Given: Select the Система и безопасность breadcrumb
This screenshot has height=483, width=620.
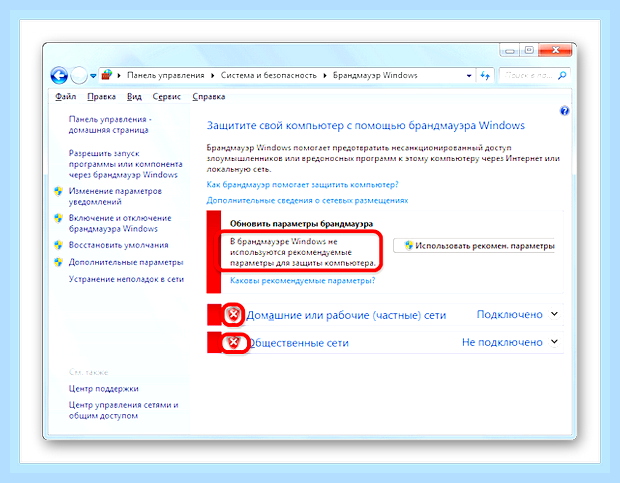Looking at the screenshot, I should coord(268,75).
